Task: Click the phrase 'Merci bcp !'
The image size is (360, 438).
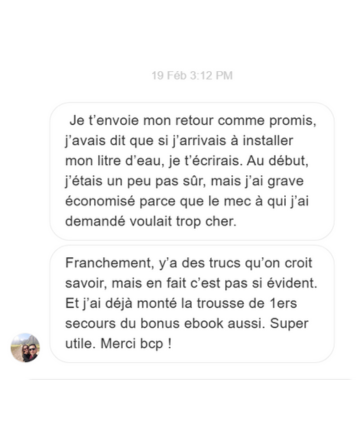Action: (136, 344)
